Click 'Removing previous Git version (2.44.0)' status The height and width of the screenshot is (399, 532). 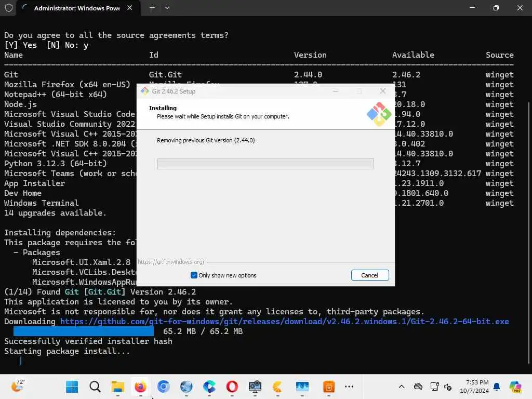tap(206, 140)
